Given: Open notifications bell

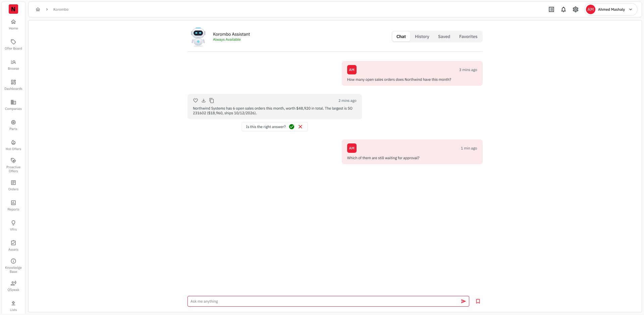Looking at the screenshot, I should tap(563, 9).
